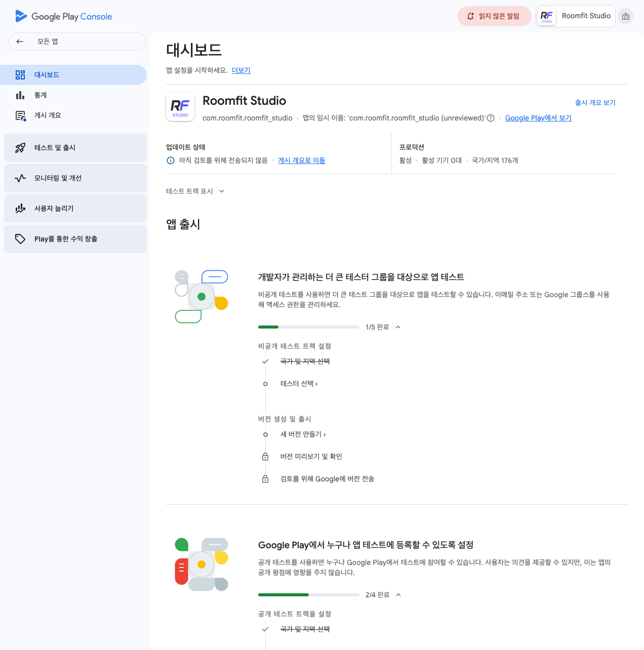Collapse the 1/5 완료 checklist

[398, 327]
